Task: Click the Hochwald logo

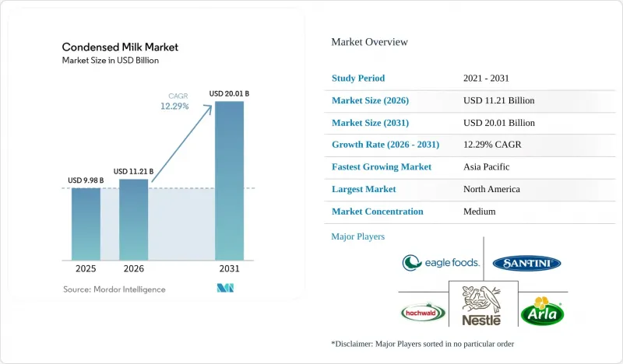Action: tap(423, 313)
